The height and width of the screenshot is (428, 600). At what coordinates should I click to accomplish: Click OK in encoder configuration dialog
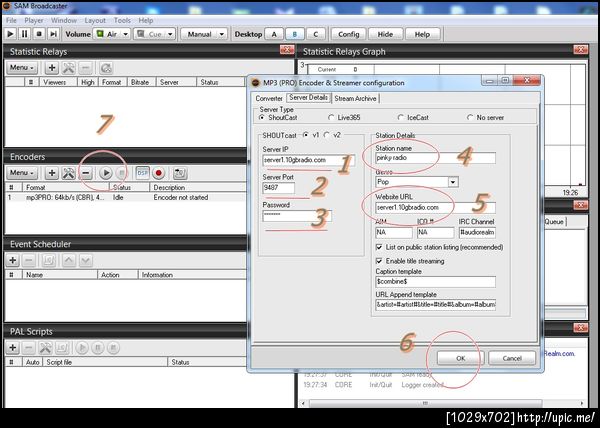click(460, 358)
